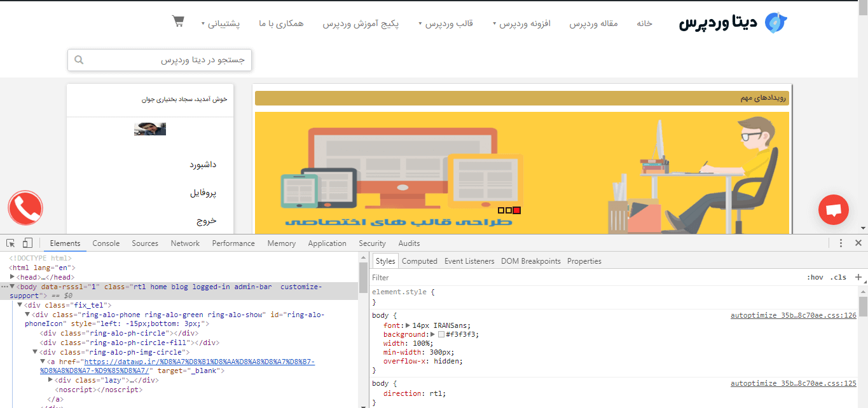
Task: Switch to the Console tab
Action: pos(106,243)
